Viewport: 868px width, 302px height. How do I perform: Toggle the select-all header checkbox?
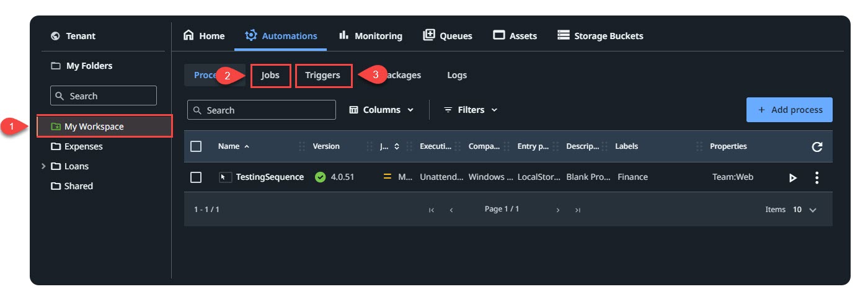[x=196, y=146]
